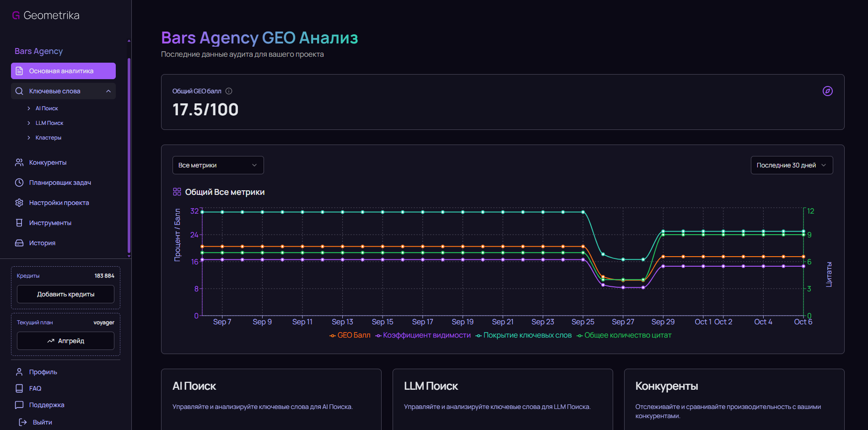Viewport: 868px width, 430px height.
Task: Click the info icon beside Общий GEO балл
Action: point(229,91)
